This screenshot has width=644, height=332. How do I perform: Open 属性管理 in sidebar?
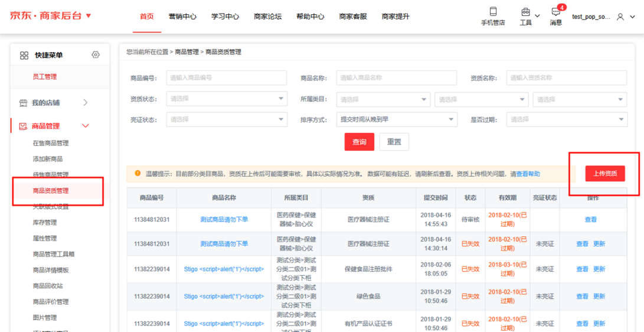coord(45,238)
